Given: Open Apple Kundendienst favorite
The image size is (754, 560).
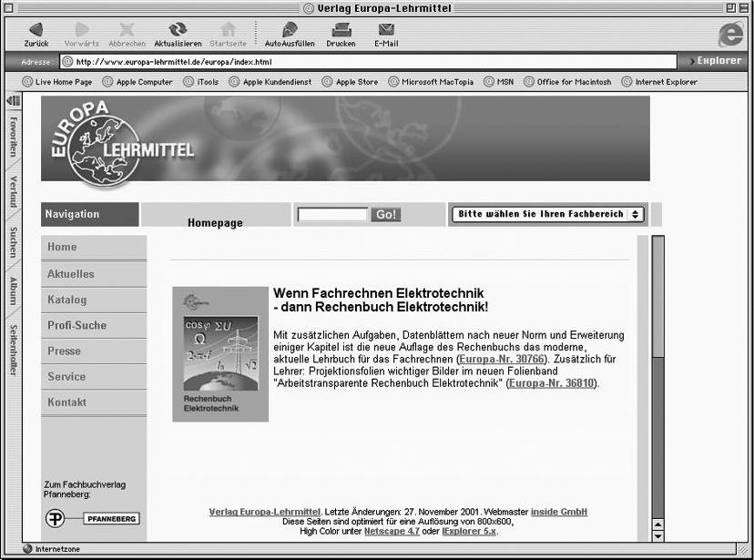Looking at the screenshot, I should coord(270,82).
